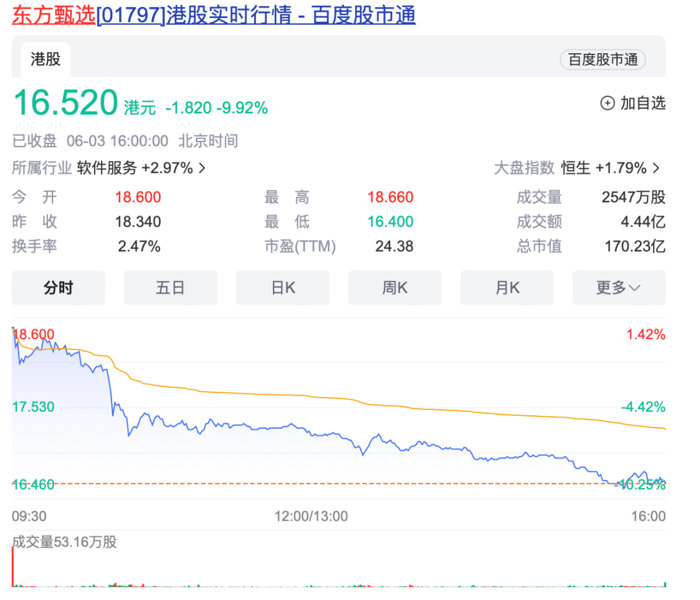This screenshot has height=600, width=700.
Task: Click the 北京时间 label
Action: [x=208, y=141]
